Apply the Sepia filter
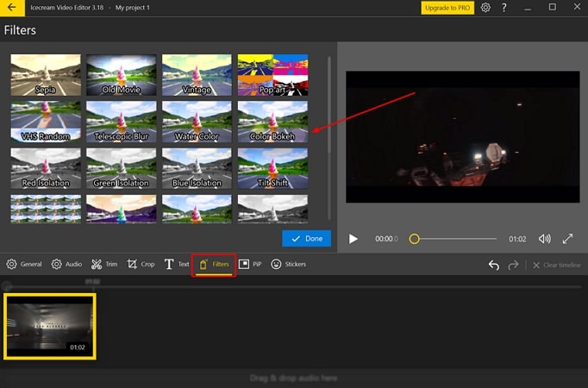 (x=46, y=75)
